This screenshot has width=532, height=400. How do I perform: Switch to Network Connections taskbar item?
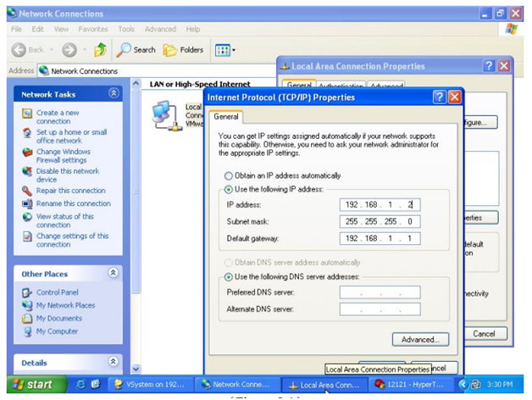[x=237, y=385]
